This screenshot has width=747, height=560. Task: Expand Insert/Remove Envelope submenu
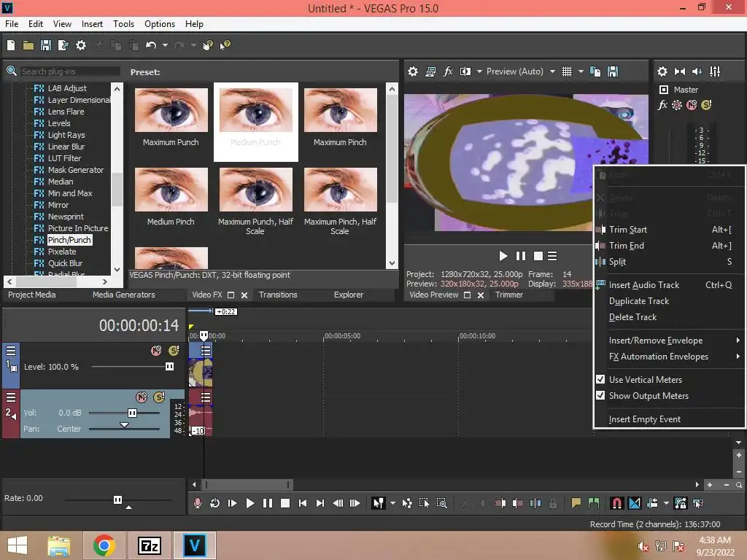point(670,341)
